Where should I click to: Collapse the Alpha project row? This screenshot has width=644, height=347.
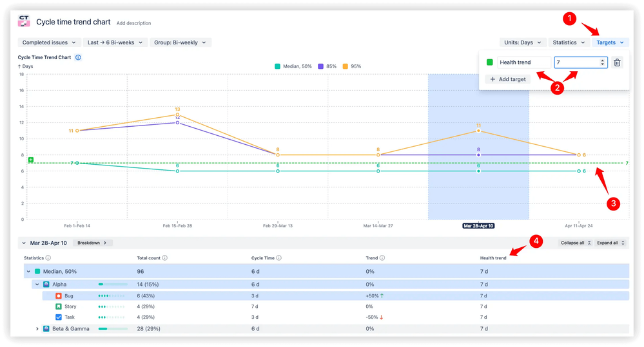click(x=37, y=284)
